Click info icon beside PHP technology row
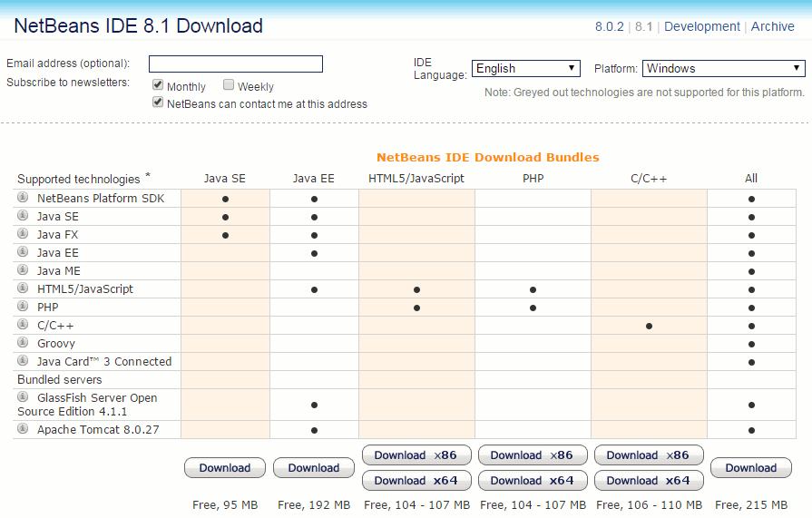 click(23, 306)
